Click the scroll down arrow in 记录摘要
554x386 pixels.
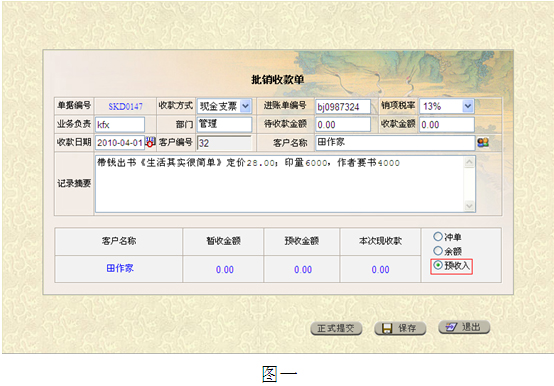click(469, 206)
